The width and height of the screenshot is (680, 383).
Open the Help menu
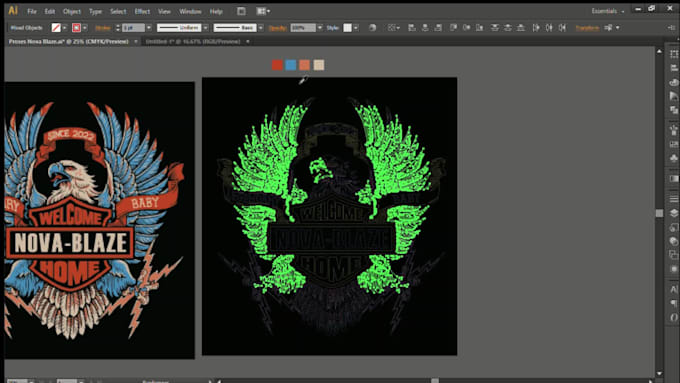coord(216,12)
